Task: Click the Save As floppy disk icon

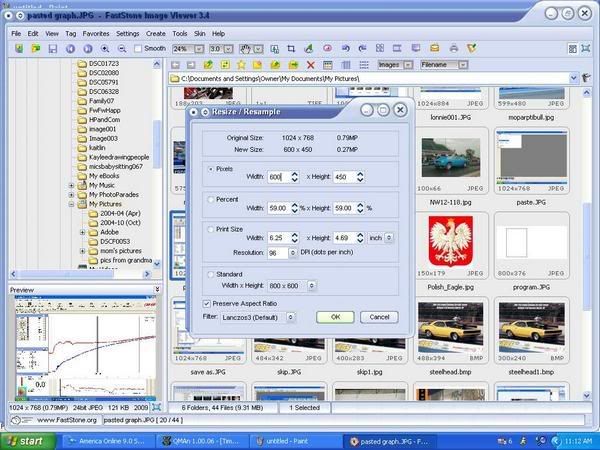Action: tap(53, 49)
